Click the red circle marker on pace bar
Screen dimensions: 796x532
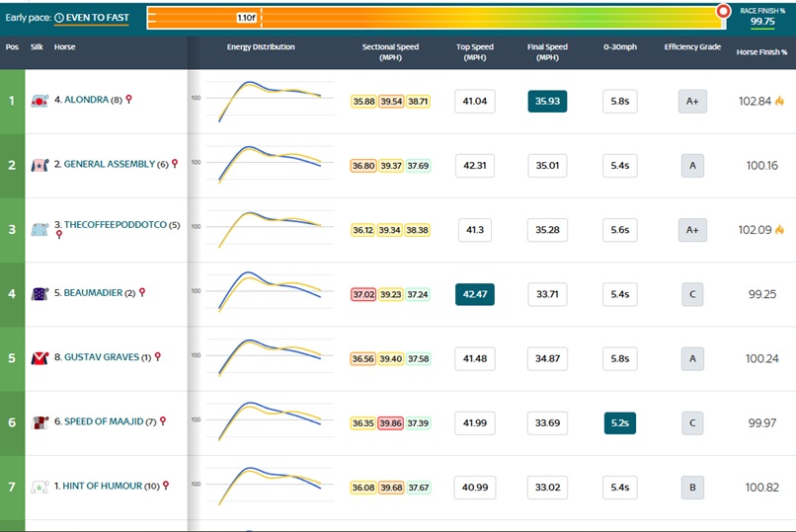723,12
